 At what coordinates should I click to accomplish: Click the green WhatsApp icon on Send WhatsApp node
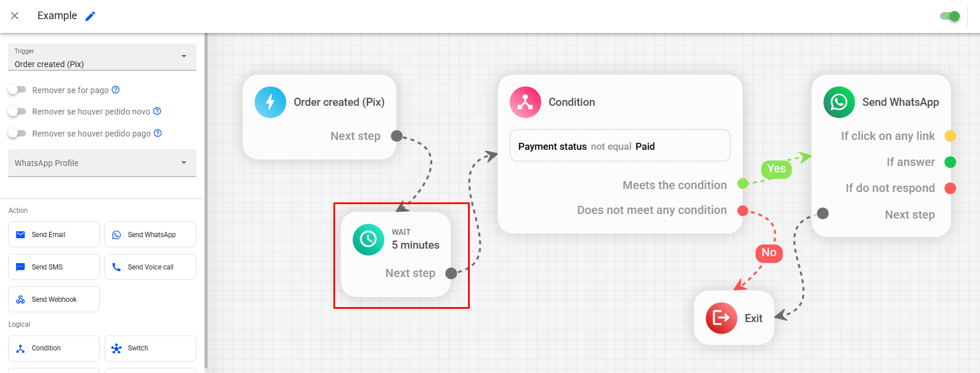pos(838,102)
